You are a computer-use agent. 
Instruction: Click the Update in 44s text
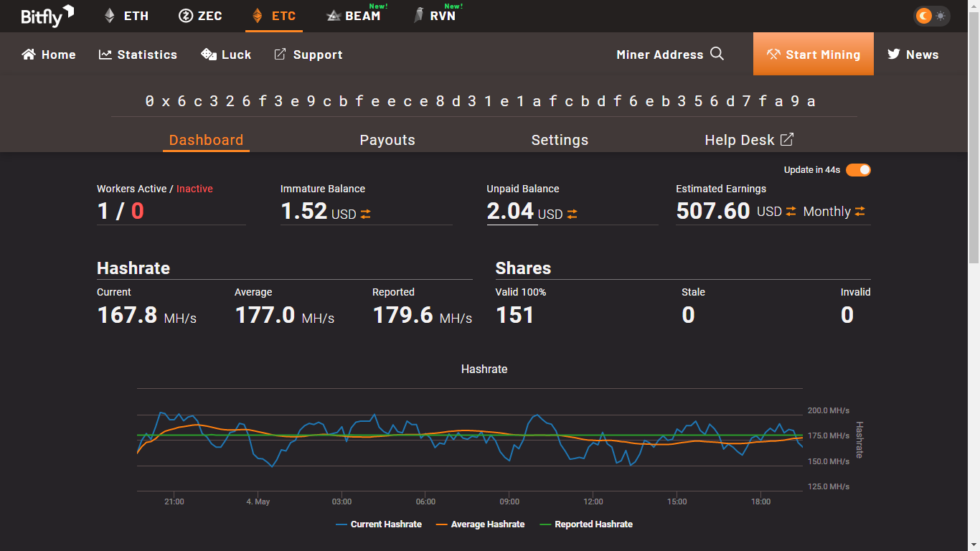tap(812, 170)
